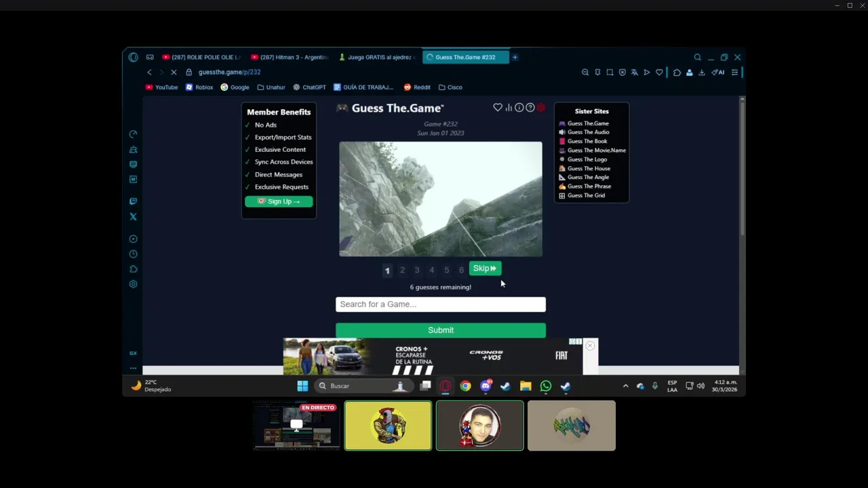Click the toolbar zoom-out magnifier icon
Image resolution: width=868 pixels, height=488 pixels.
[x=585, y=73]
